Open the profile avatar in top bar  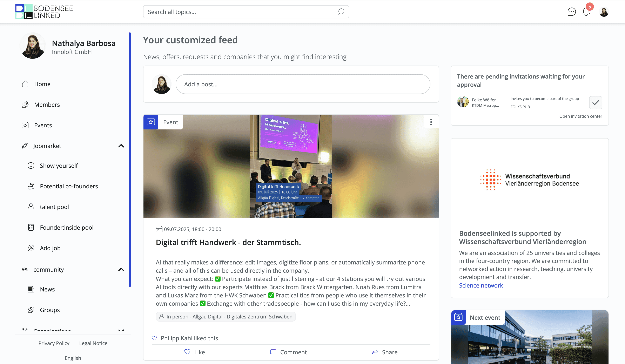click(x=604, y=12)
